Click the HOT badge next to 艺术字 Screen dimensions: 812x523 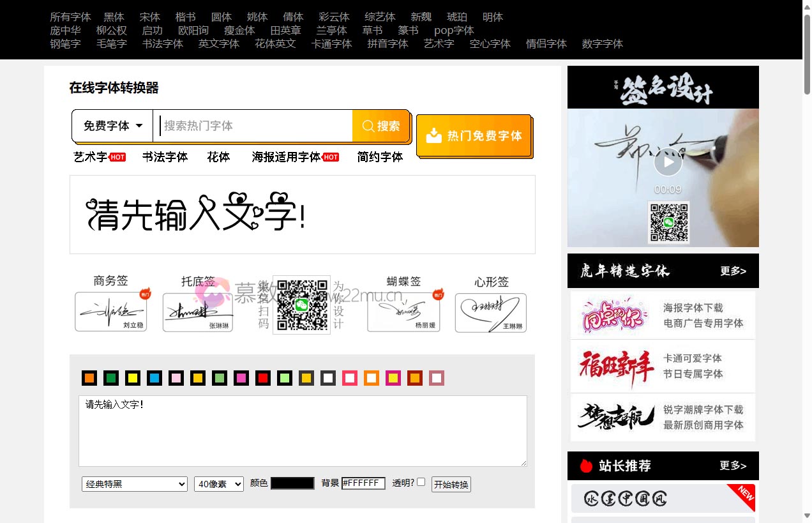[x=117, y=156]
